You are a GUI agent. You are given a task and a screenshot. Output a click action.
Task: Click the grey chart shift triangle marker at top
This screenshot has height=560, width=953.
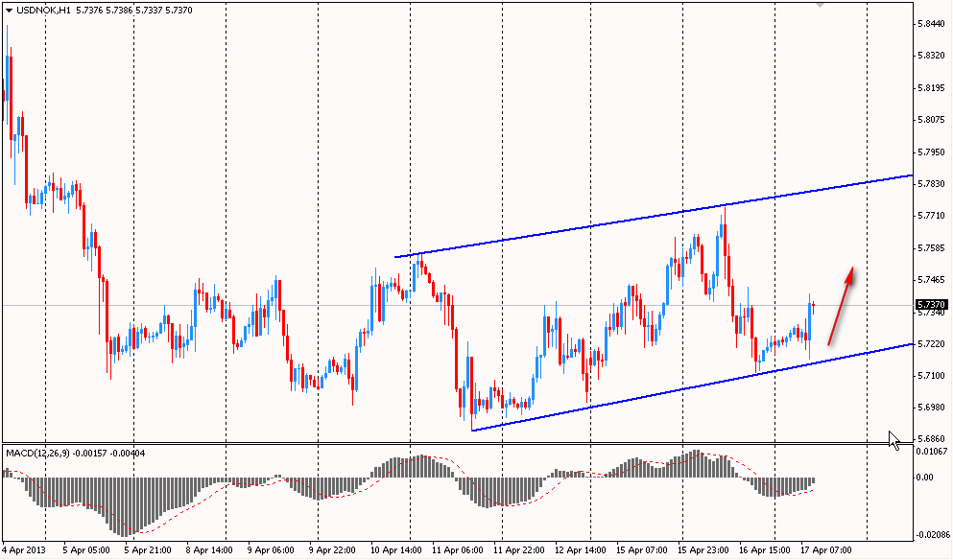click(x=821, y=4)
